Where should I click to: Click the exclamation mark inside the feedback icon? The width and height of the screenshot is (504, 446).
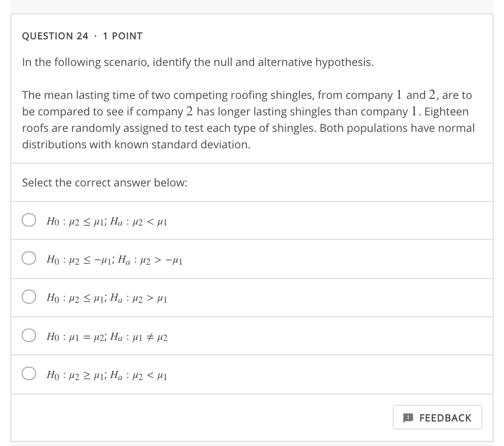[x=409, y=417]
